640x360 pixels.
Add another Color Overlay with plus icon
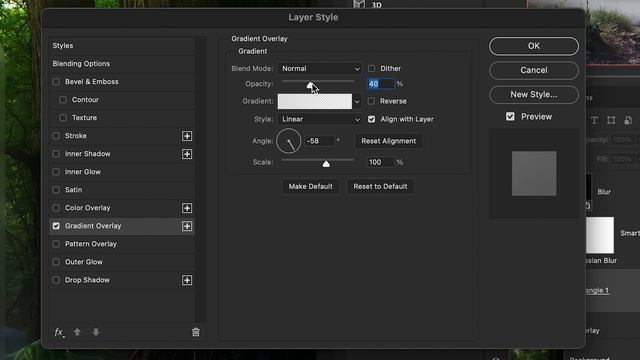[187, 208]
